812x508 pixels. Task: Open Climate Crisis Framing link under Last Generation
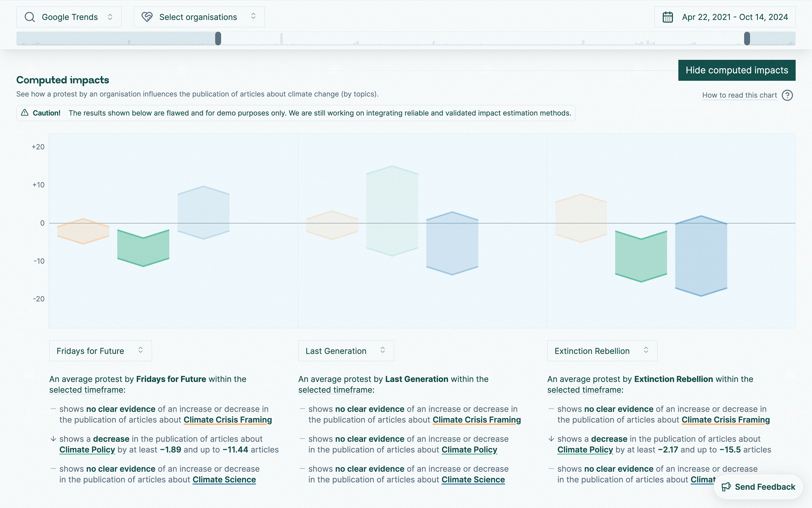click(476, 420)
